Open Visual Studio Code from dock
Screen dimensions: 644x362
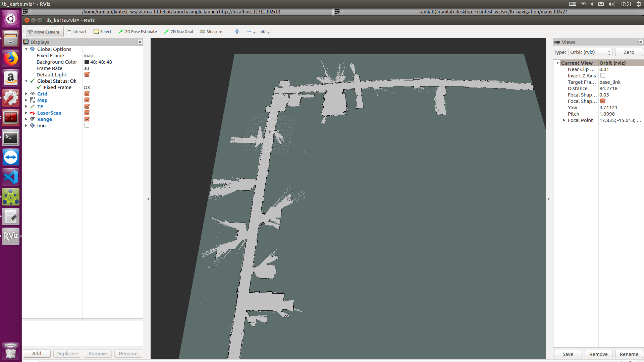[x=11, y=177]
